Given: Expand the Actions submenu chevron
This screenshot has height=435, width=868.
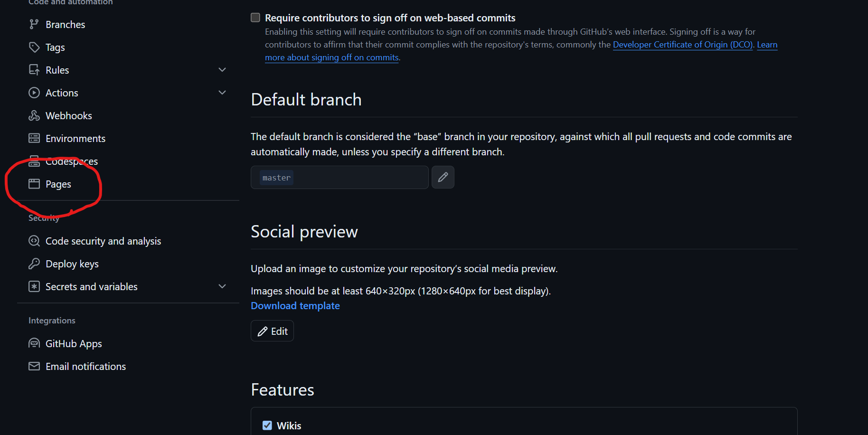Looking at the screenshot, I should point(222,93).
